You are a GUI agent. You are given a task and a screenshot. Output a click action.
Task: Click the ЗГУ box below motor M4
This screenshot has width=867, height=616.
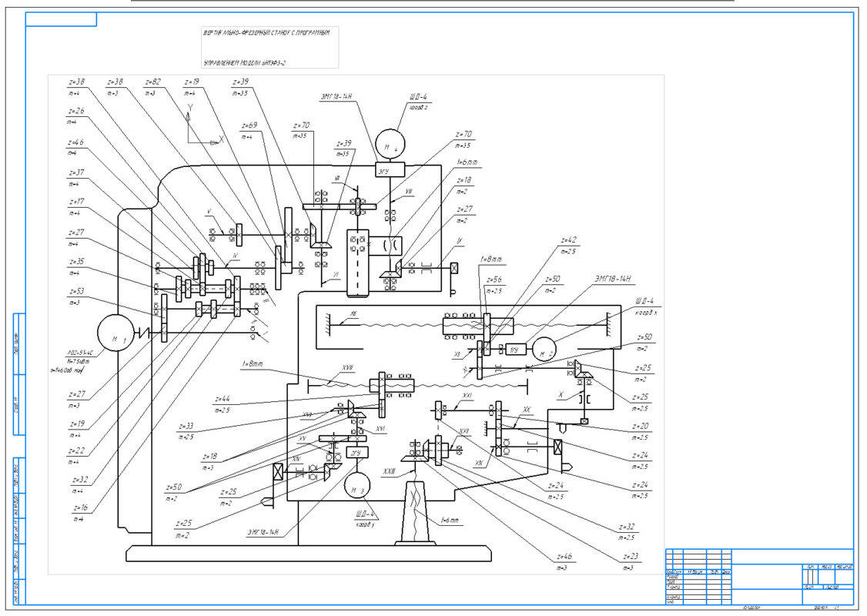point(390,169)
